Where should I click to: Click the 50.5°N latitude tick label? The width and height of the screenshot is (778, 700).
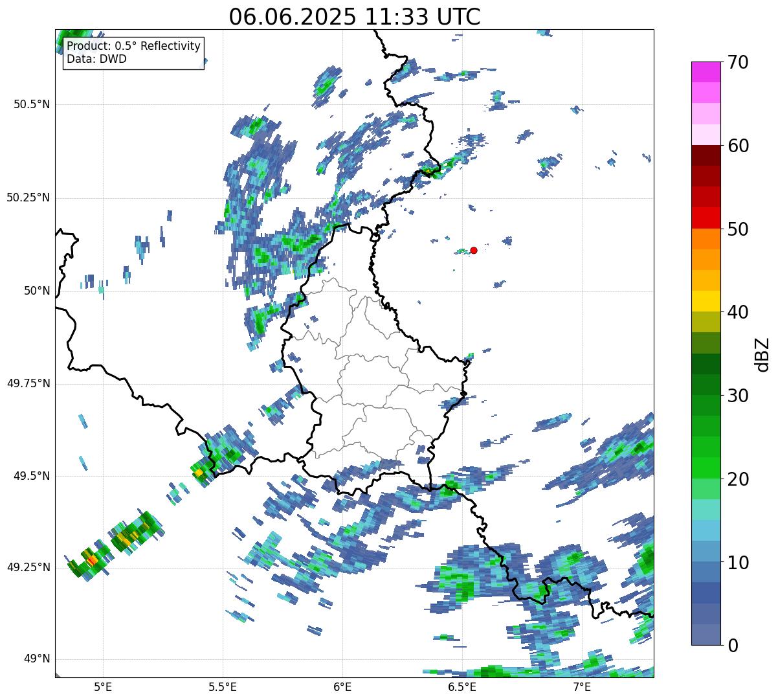pyautogui.click(x=31, y=104)
